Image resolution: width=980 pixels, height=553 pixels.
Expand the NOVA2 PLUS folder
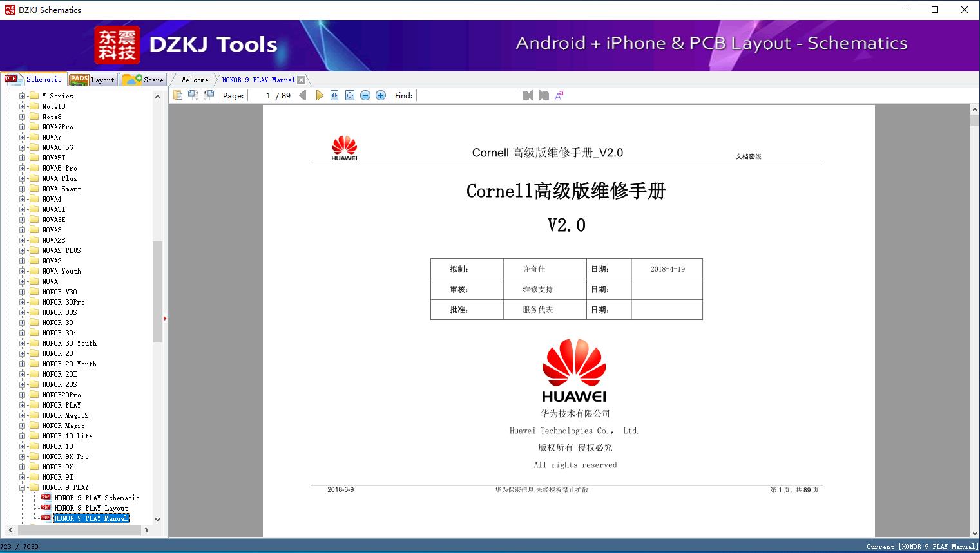click(22, 250)
